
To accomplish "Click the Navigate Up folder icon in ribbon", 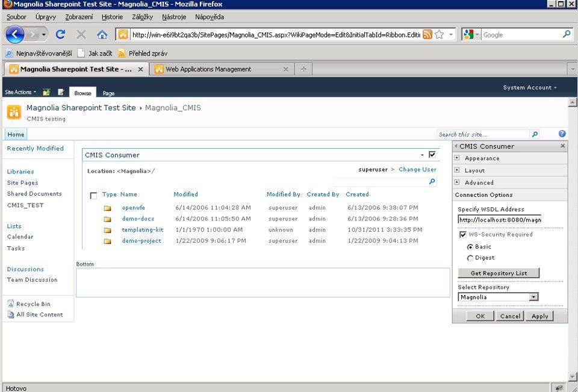I will [46, 92].
